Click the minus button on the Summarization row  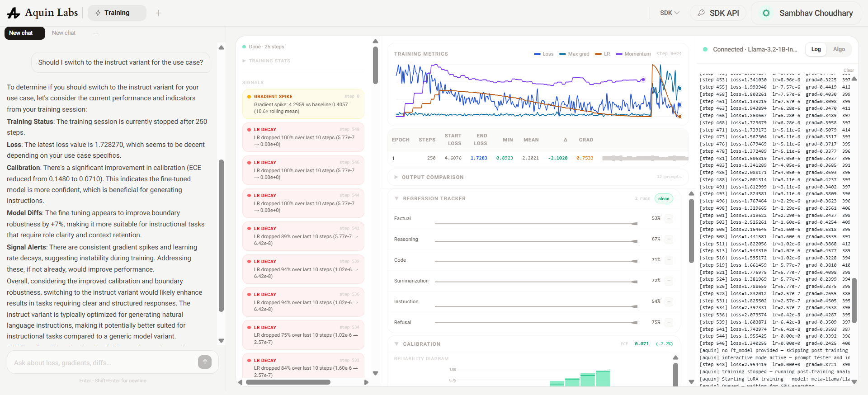pos(669,281)
